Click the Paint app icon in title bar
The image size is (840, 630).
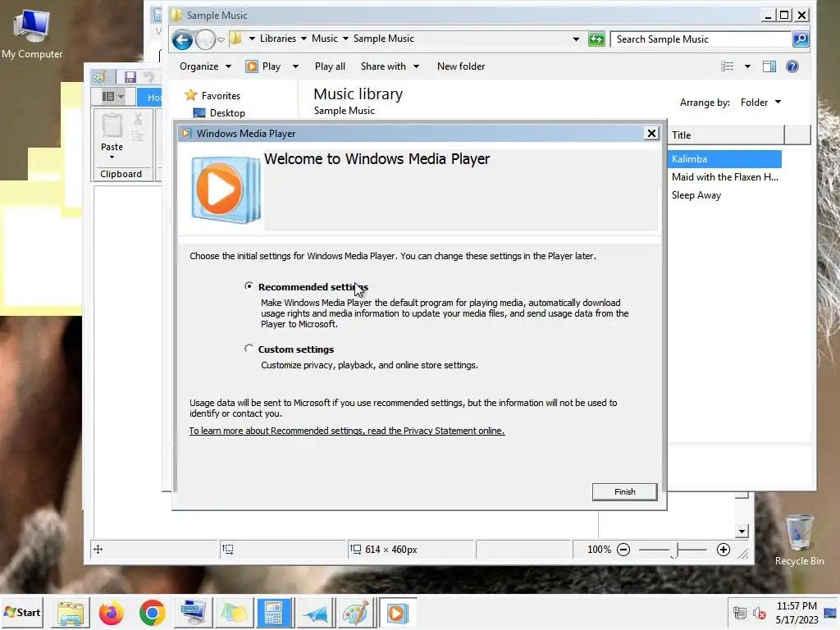click(99, 77)
